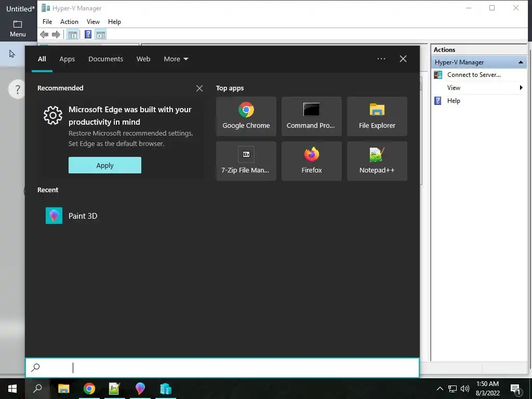Open search options ellipsis menu
Image resolution: width=532 pixels, height=399 pixels.
pyautogui.click(x=381, y=59)
